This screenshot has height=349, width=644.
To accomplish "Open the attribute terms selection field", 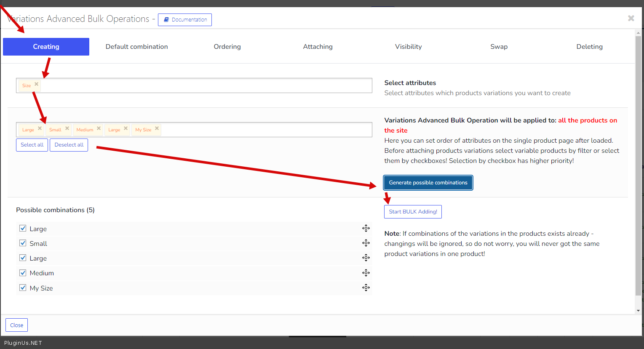I will pos(265,130).
